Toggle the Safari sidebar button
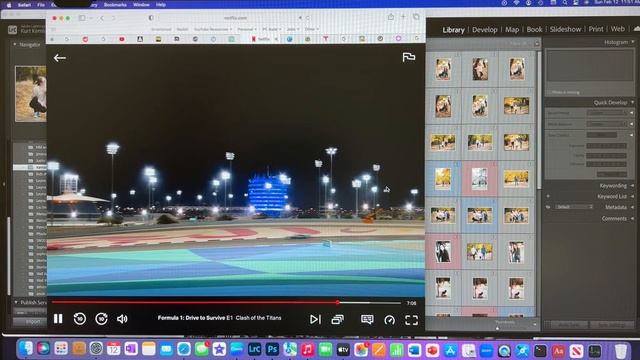 tap(82, 18)
